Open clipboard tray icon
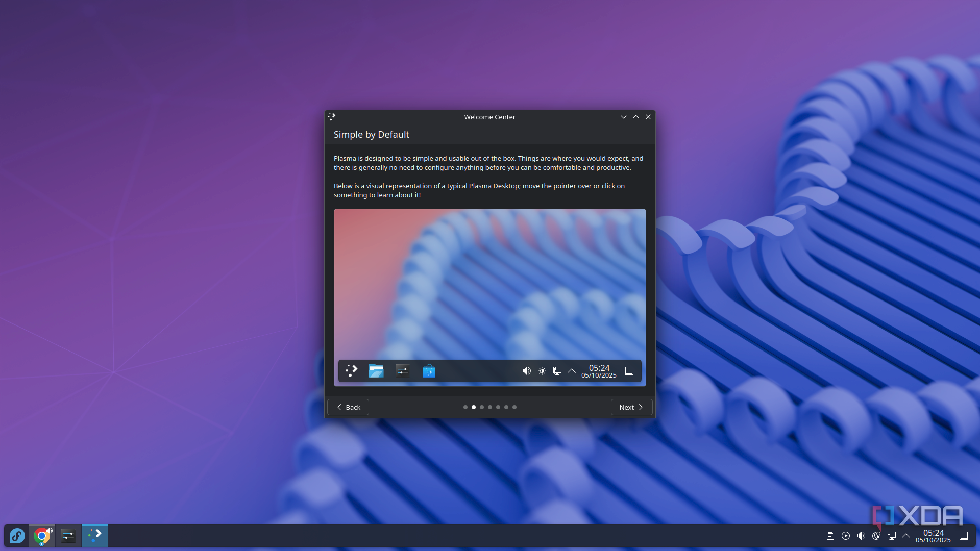Image resolution: width=980 pixels, height=551 pixels. pos(830,536)
